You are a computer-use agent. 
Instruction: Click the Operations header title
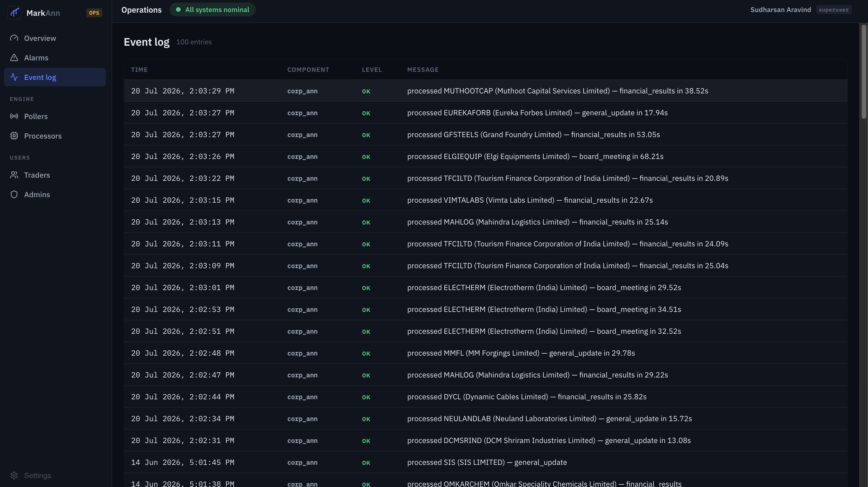(x=142, y=10)
